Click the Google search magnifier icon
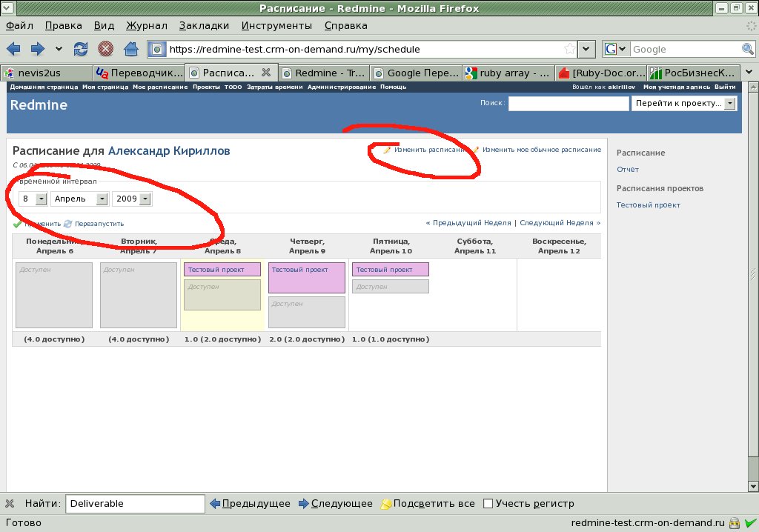The width and height of the screenshot is (759, 532). point(747,49)
